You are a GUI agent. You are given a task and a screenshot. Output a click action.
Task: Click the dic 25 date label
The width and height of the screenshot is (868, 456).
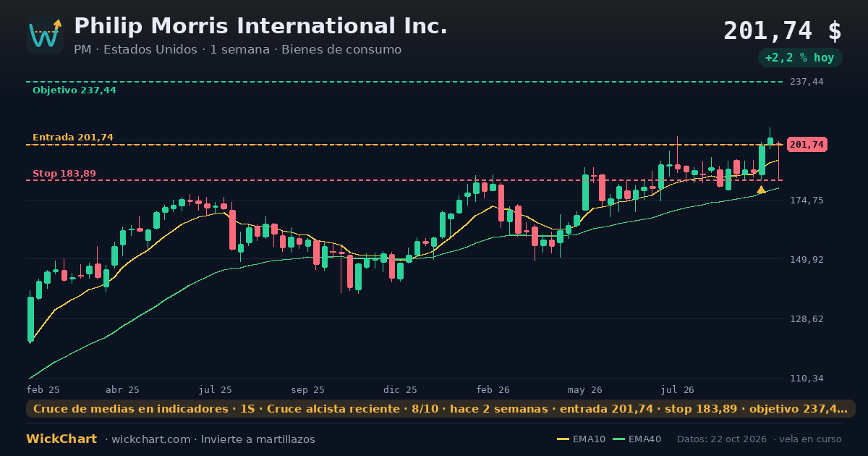[x=400, y=389]
